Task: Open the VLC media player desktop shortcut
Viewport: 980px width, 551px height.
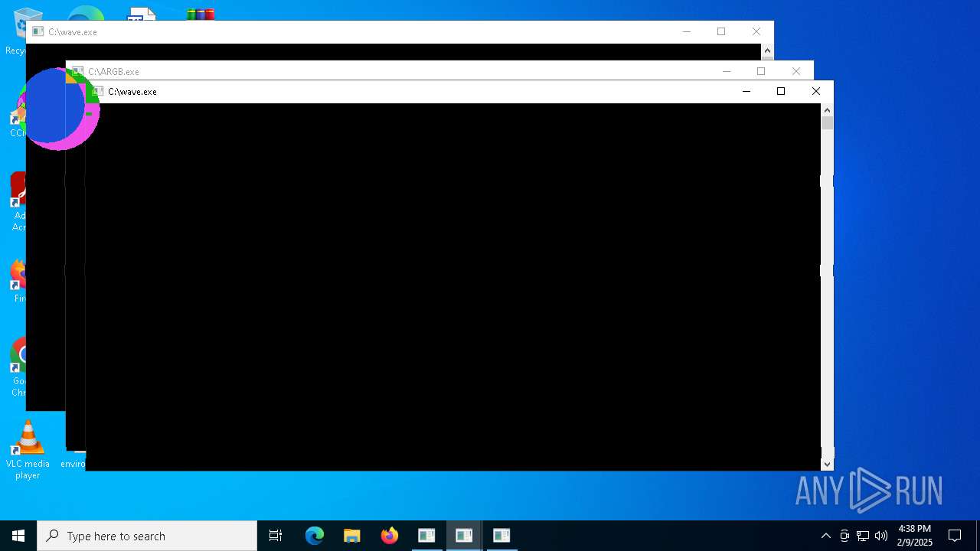Action: pyautogui.click(x=28, y=450)
